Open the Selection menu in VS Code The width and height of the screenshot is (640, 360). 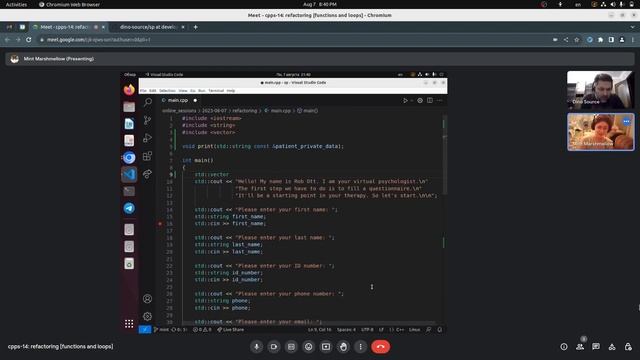point(167,91)
